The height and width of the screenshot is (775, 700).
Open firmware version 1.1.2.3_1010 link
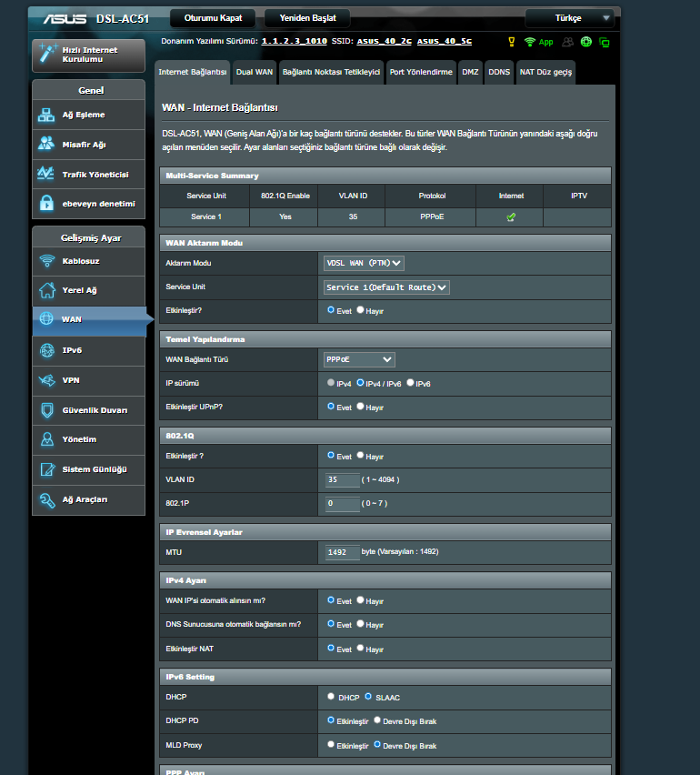coord(295,41)
